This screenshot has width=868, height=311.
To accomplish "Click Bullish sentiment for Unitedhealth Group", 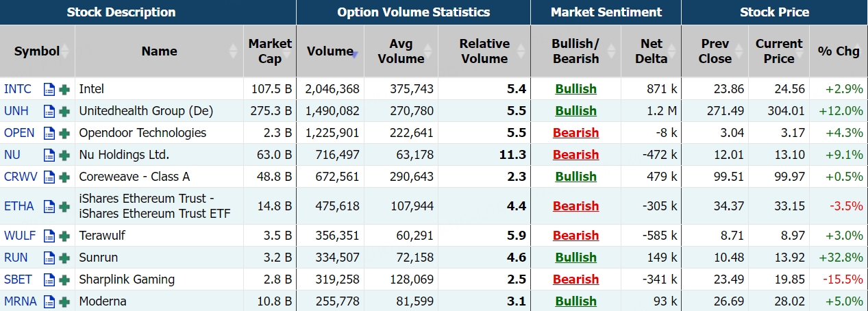I will click(575, 111).
